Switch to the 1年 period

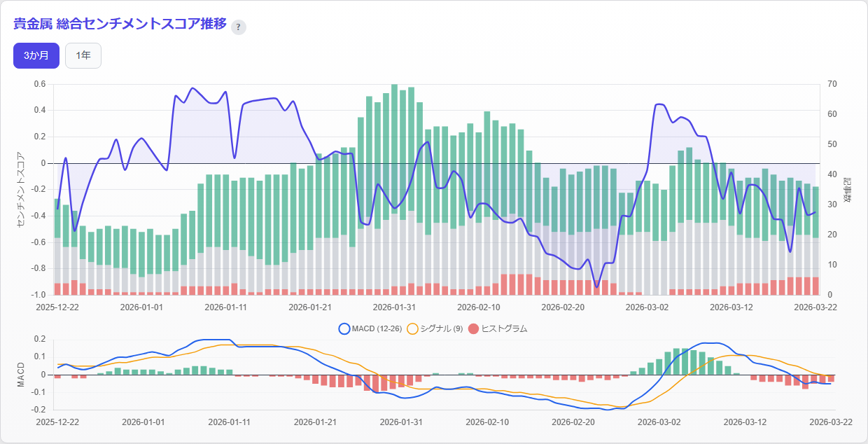tap(83, 55)
